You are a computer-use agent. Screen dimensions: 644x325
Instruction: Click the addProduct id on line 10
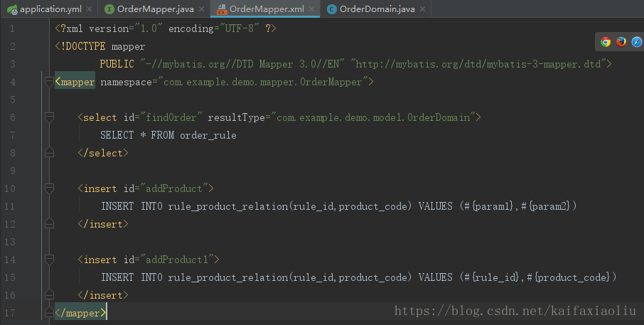click(174, 188)
